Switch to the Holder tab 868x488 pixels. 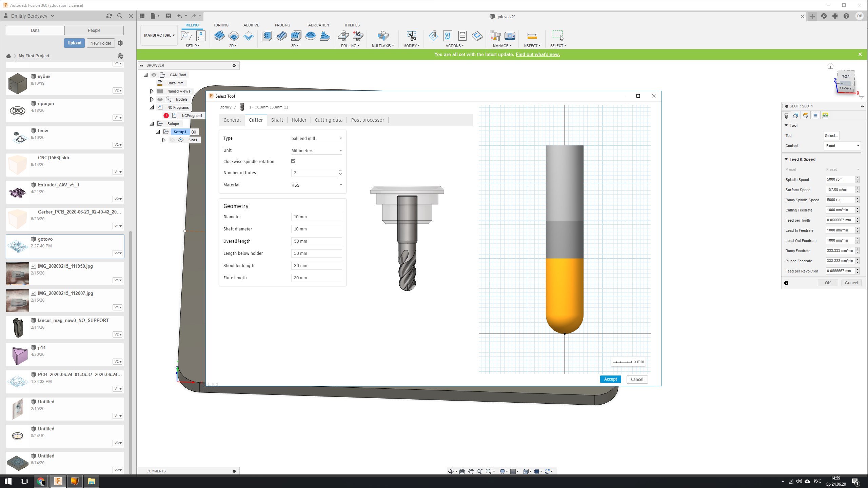[x=299, y=120]
